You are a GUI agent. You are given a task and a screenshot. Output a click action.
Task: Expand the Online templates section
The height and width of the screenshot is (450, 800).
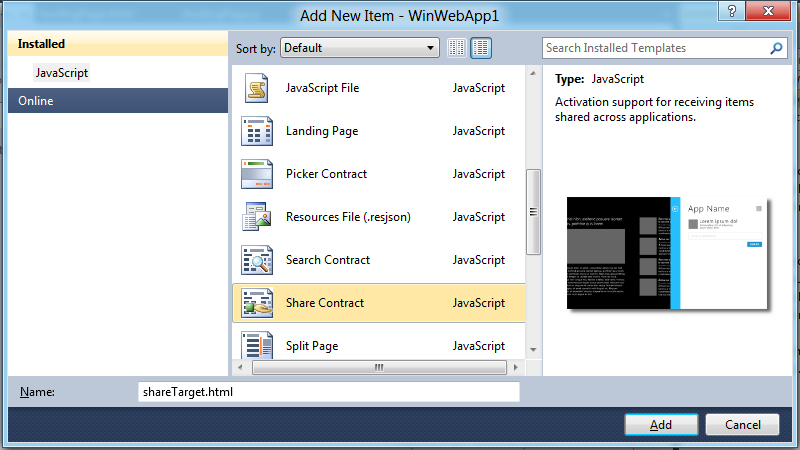point(36,101)
